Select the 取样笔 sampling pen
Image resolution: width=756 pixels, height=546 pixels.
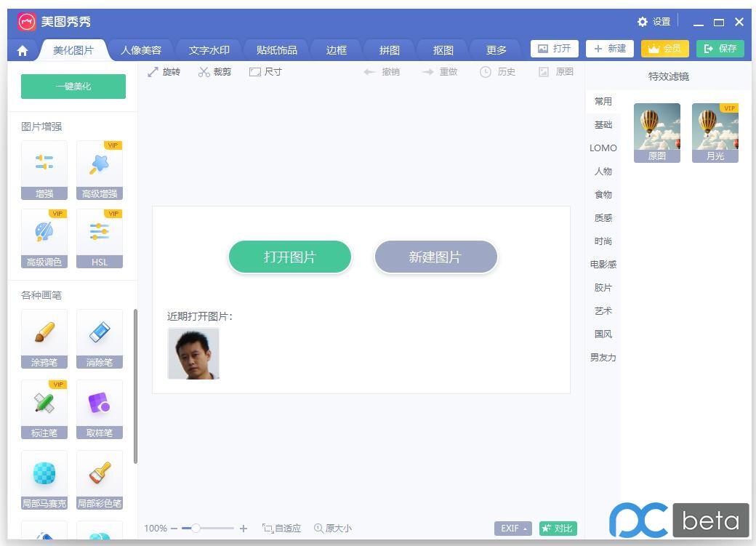click(x=100, y=409)
